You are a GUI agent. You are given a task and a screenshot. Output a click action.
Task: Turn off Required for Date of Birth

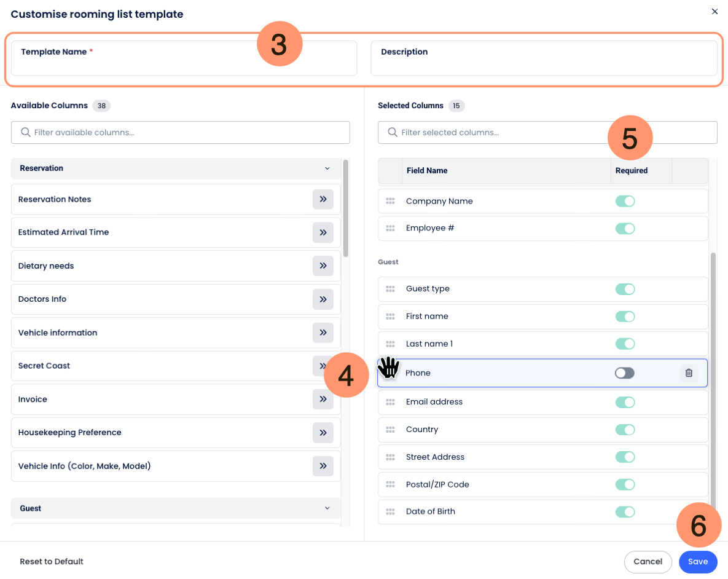(625, 512)
